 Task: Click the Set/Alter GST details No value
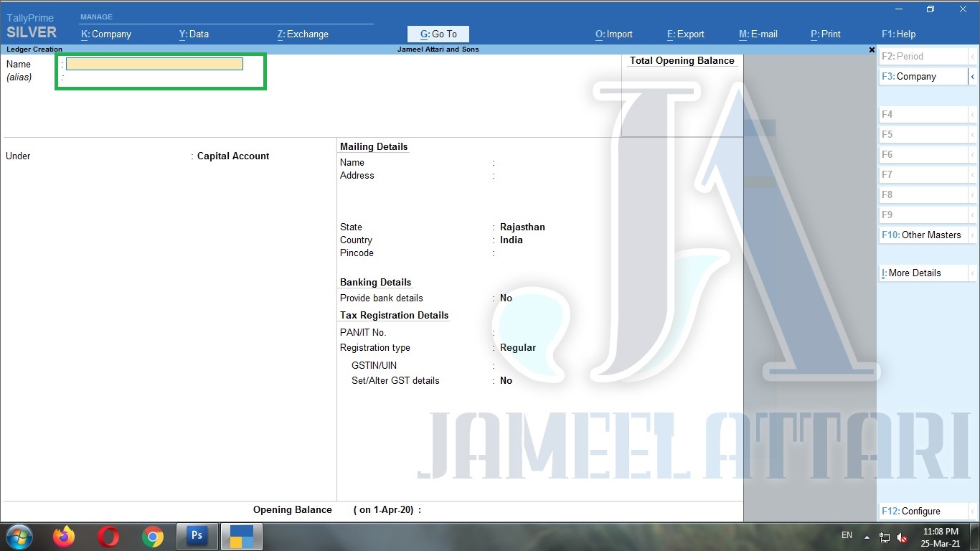pyautogui.click(x=506, y=380)
